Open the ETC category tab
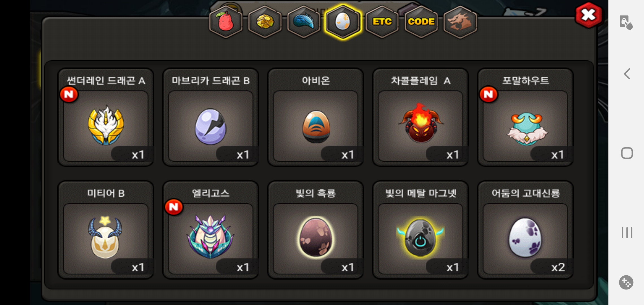This screenshot has width=644, height=305. point(382,22)
